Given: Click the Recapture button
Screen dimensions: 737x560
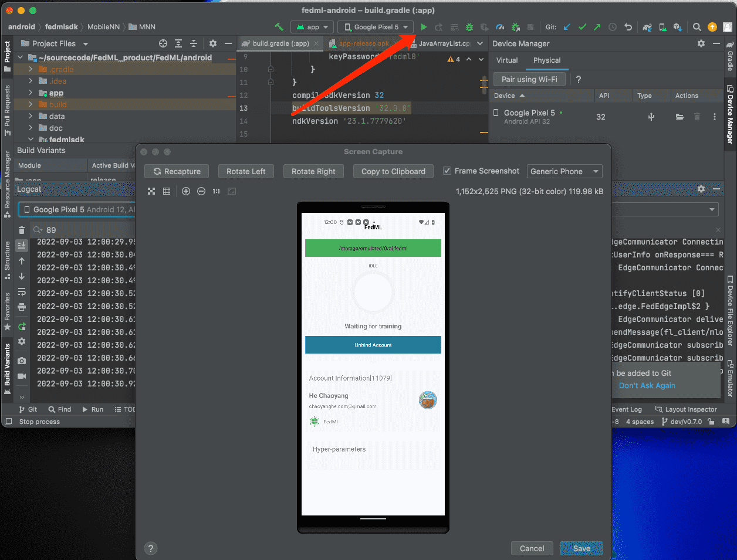Looking at the screenshot, I should (x=177, y=171).
